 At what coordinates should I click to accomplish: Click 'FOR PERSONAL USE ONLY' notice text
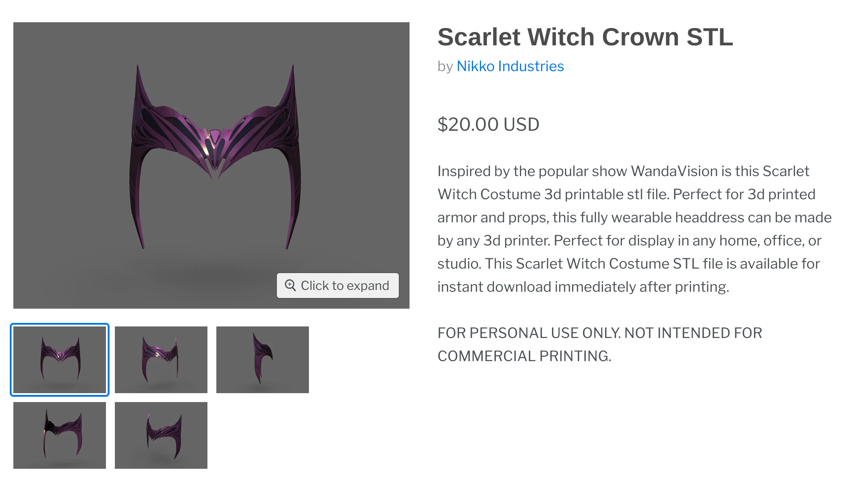pyautogui.click(x=529, y=333)
